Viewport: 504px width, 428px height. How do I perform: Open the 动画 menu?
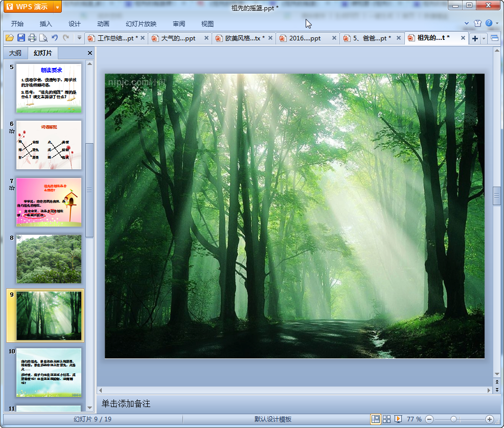(103, 24)
